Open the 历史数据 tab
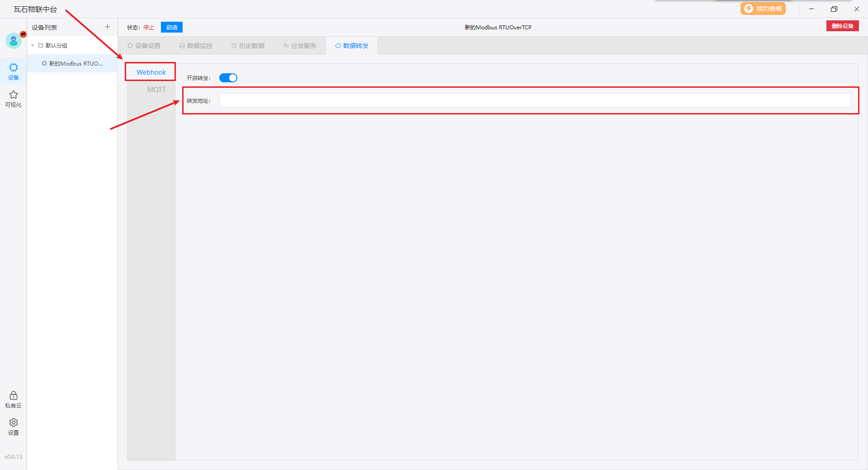Viewport: 868px width, 470px height. (x=248, y=46)
